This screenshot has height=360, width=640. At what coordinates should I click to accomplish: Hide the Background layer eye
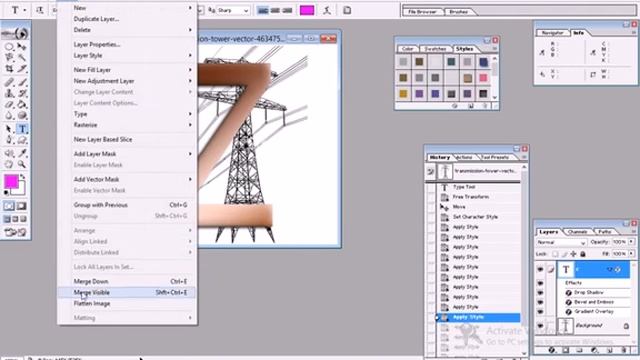(x=540, y=326)
